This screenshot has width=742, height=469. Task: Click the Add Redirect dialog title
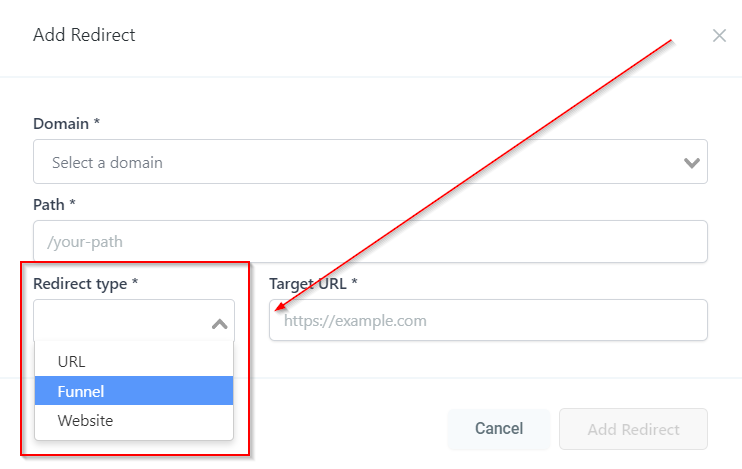[84, 36]
